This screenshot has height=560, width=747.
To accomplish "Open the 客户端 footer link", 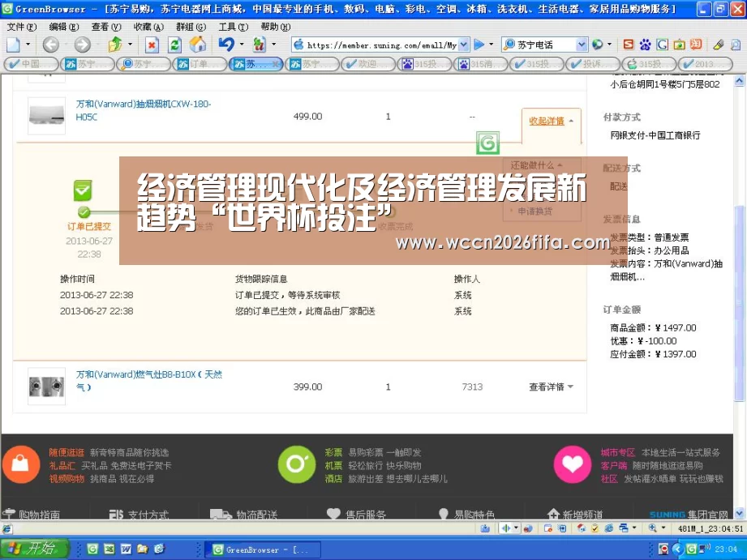I will tap(614, 466).
